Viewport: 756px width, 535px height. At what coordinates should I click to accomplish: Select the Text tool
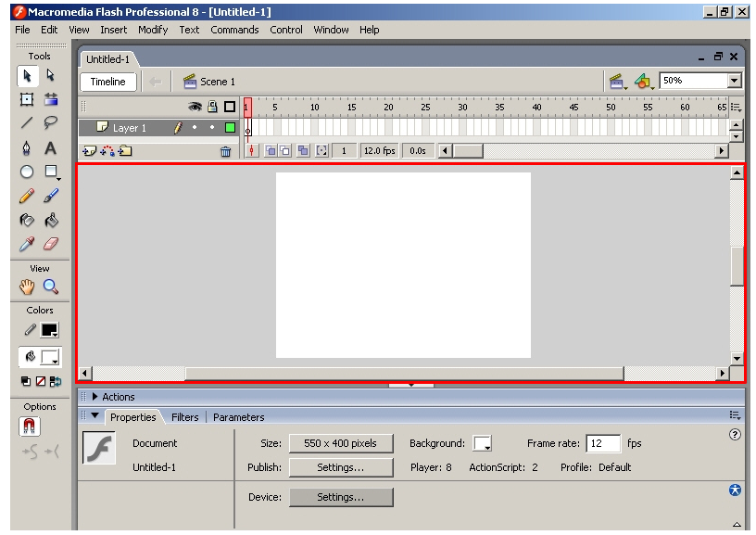tap(51, 147)
